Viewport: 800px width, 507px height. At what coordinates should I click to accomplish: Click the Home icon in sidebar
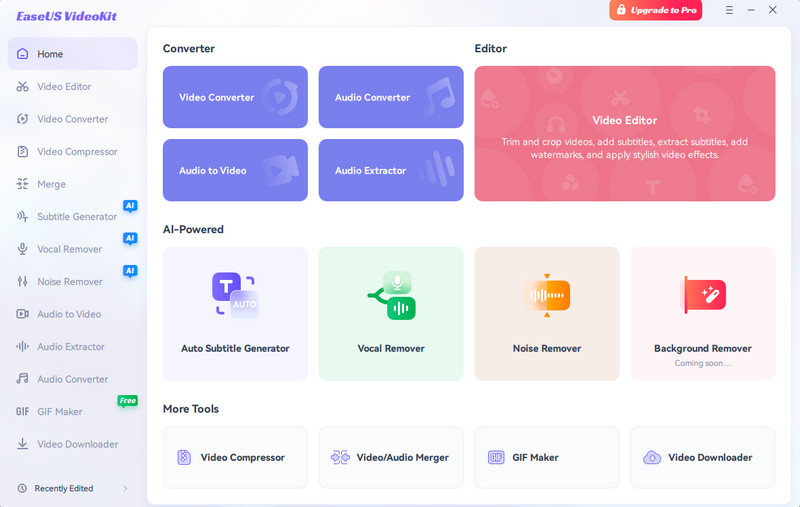pyautogui.click(x=22, y=54)
